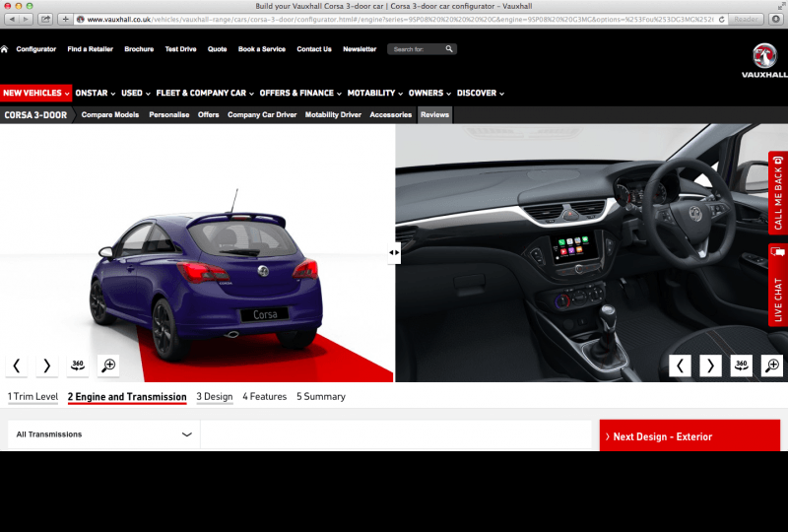Open interior 360 degree view

point(742,366)
